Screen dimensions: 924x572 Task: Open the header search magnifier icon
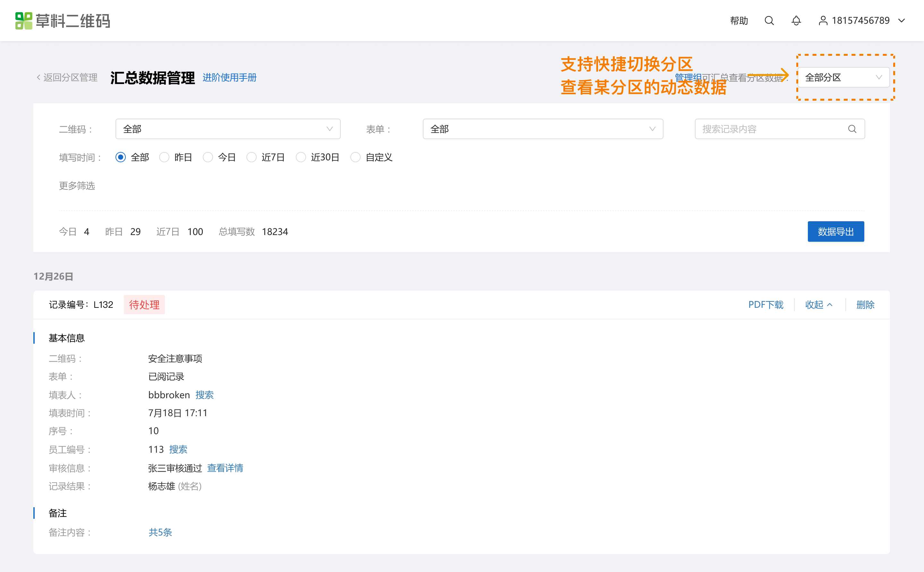pyautogui.click(x=769, y=21)
